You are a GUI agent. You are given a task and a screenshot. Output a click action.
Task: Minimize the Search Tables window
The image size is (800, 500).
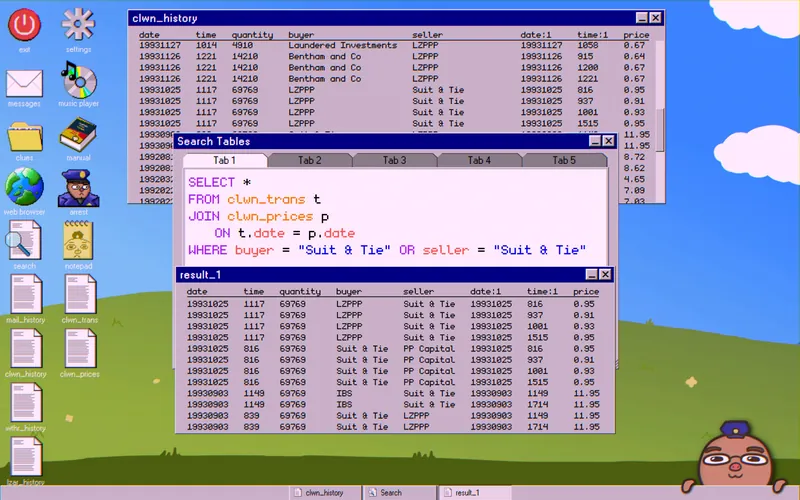point(595,141)
